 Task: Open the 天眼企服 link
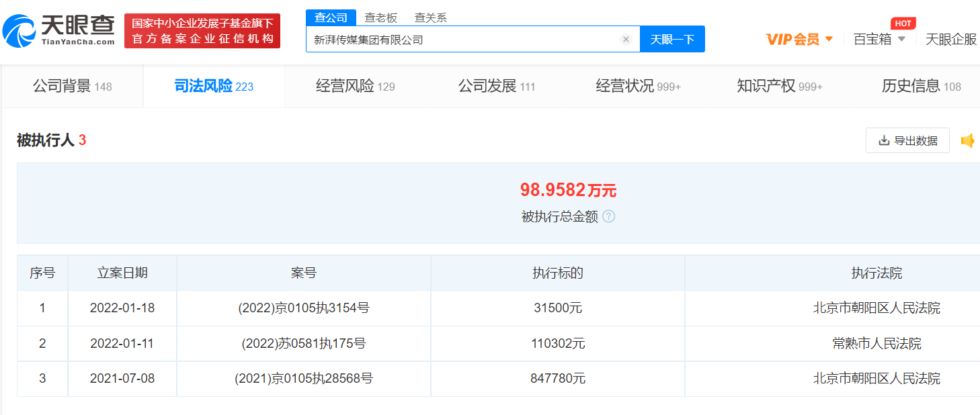951,40
